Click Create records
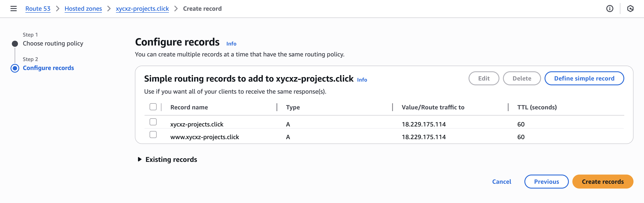Viewport: 644px width, 203px height. point(603,182)
